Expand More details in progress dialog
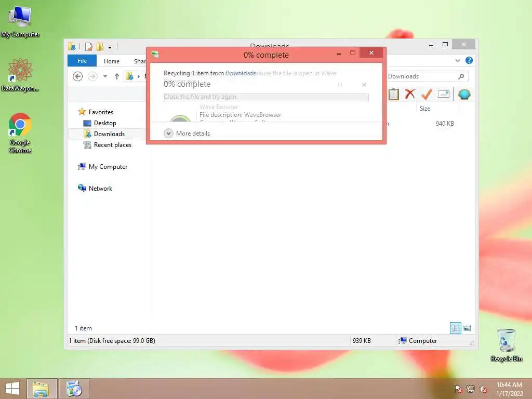 (x=187, y=134)
